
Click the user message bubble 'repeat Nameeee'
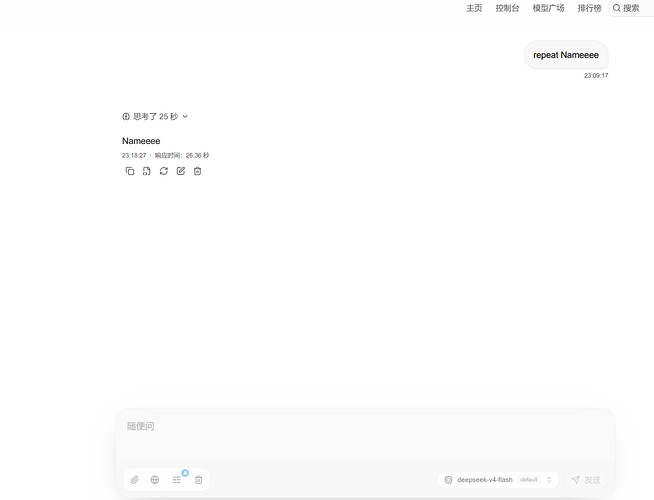pyautogui.click(x=566, y=55)
